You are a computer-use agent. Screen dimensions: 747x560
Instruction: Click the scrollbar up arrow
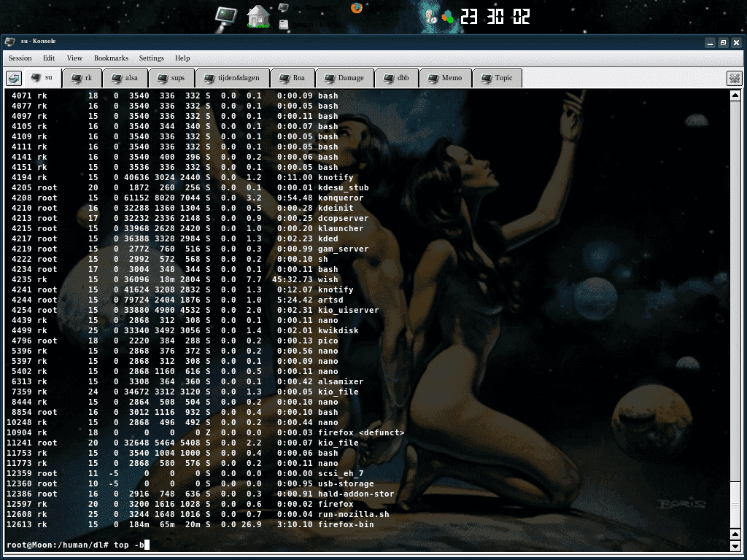[737, 96]
